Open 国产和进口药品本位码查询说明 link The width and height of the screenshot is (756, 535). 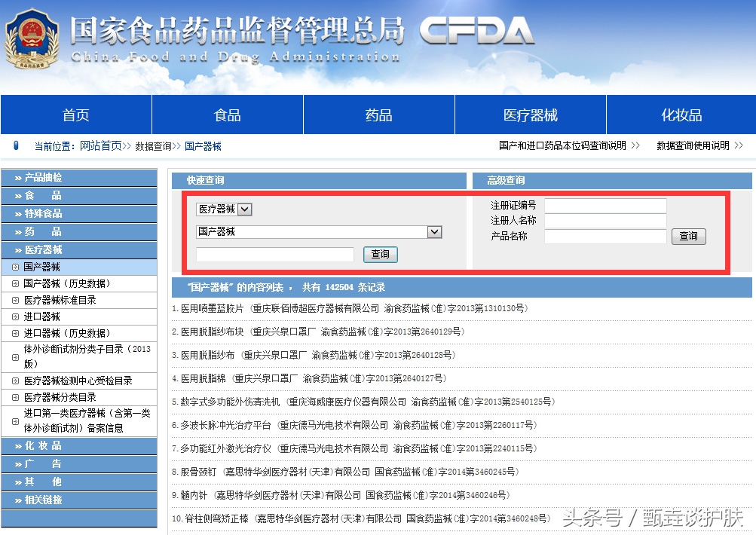click(x=562, y=145)
